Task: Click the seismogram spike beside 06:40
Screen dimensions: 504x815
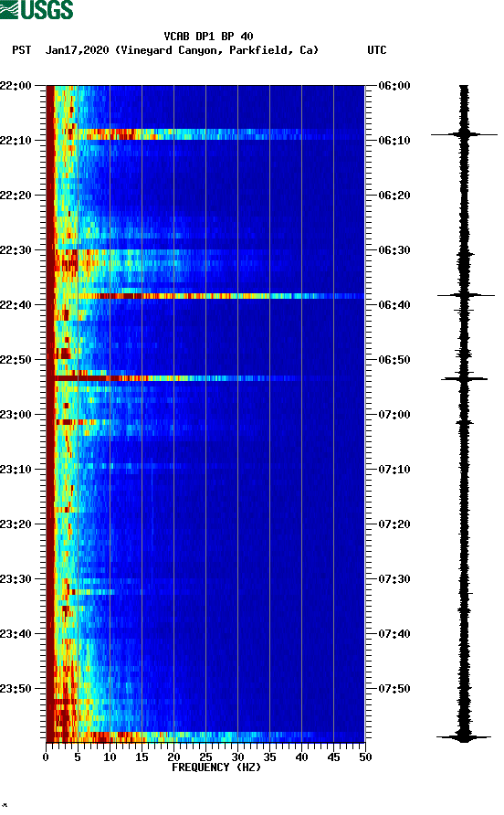Action: [x=466, y=295]
